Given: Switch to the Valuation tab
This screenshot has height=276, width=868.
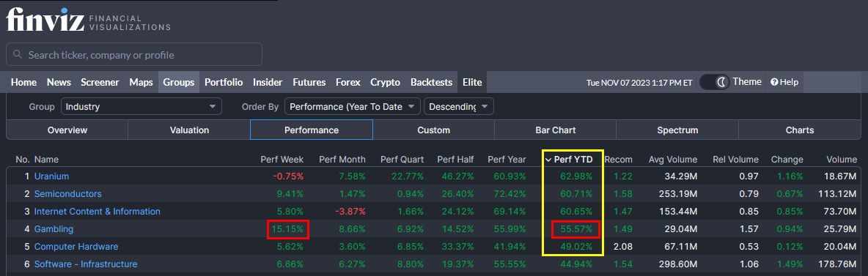Looking at the screenshot, I should point(189,130).
